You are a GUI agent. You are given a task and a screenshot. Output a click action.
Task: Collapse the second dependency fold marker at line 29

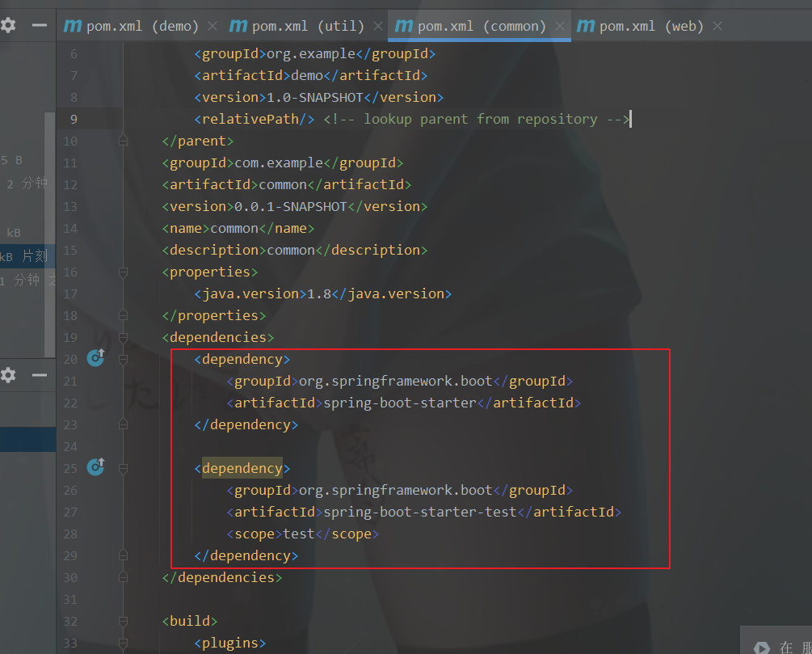click(123, 555)
